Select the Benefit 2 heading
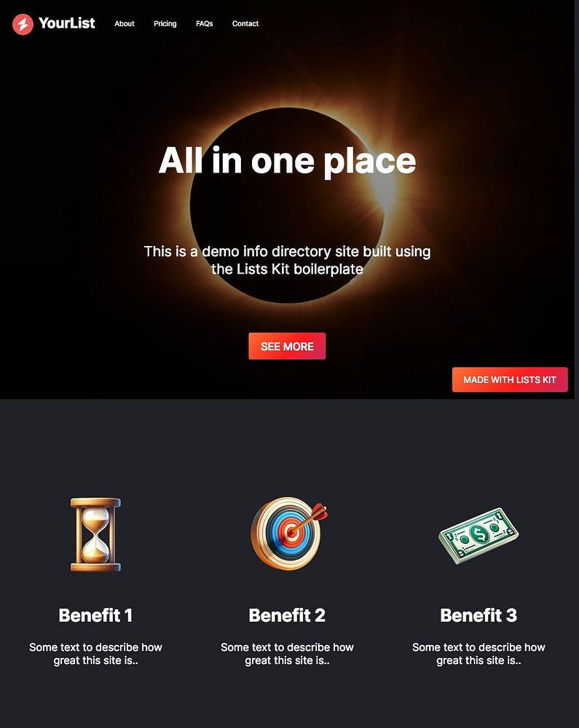Screen dimensions: 579x728 (x=287, y=615)
